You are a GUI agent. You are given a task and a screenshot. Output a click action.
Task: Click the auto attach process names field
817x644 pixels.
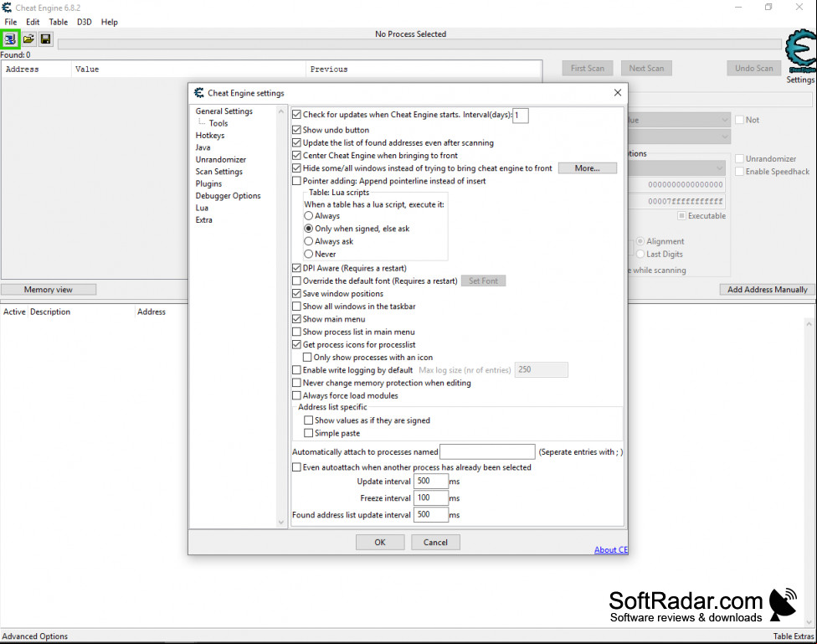pyautogui.click(x=487, y=451)
